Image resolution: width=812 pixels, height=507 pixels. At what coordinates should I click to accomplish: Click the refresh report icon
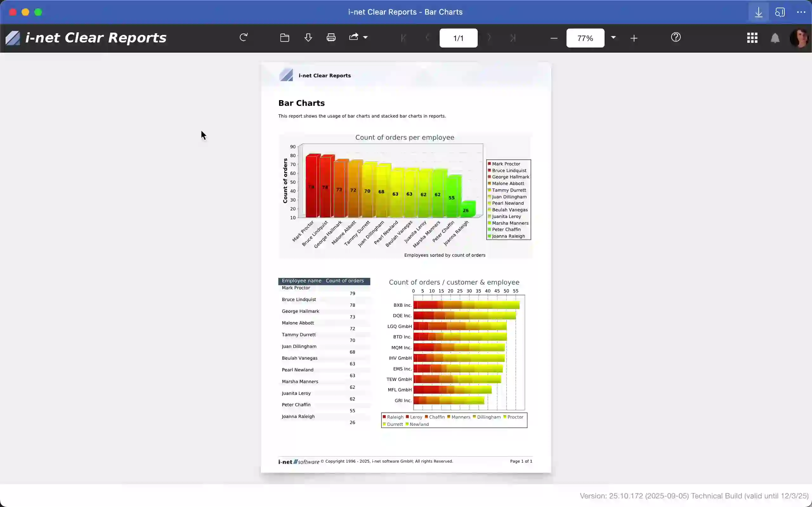(244, 38)
